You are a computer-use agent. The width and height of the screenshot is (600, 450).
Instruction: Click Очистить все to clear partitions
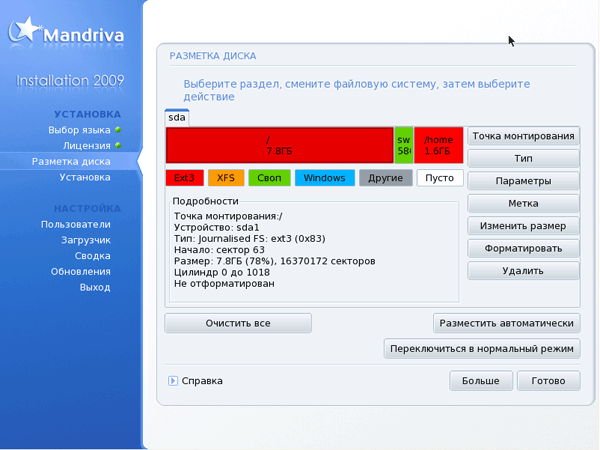(x=238, y=323)
